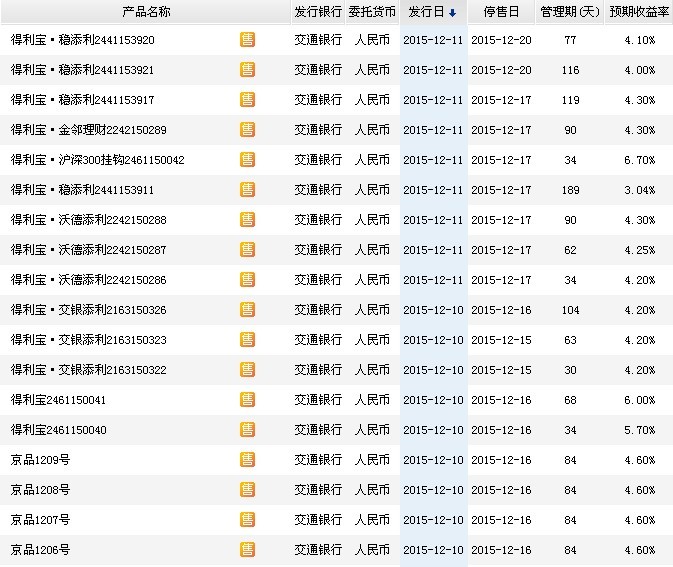The width and height of the screenshot is (673, 567).
Task: Click management period value 189
Action: [570, 190]
